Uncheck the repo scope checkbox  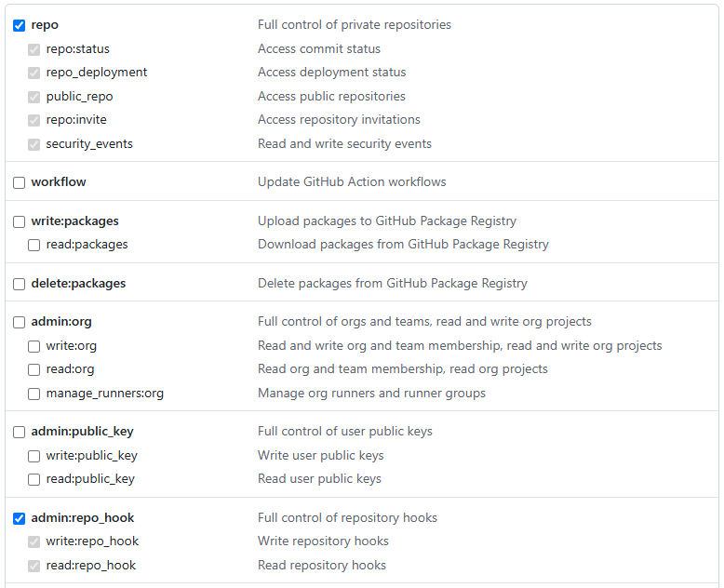19,25
